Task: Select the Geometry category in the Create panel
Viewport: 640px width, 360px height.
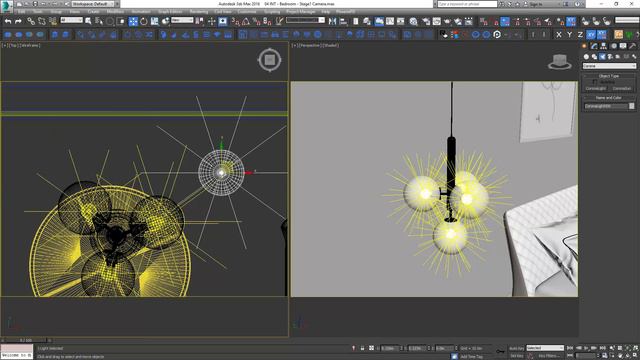Action: 586,57
